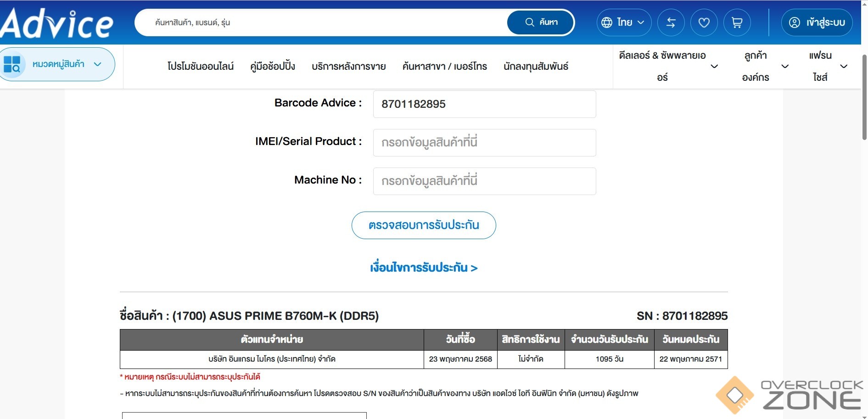Viewport: 868px width, 419px height.
Task: Expand the แฟรนไชส์ chevron
Action: (x=844, y=67)
